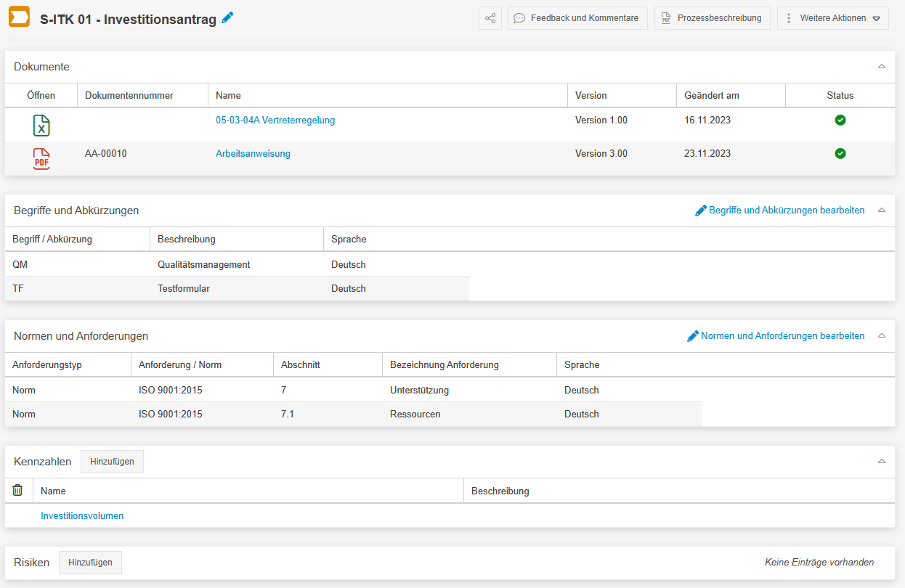
Task: Collapse the Normen und Anforderungen panel
Action: pyautogui.click(x=882, y=336)
